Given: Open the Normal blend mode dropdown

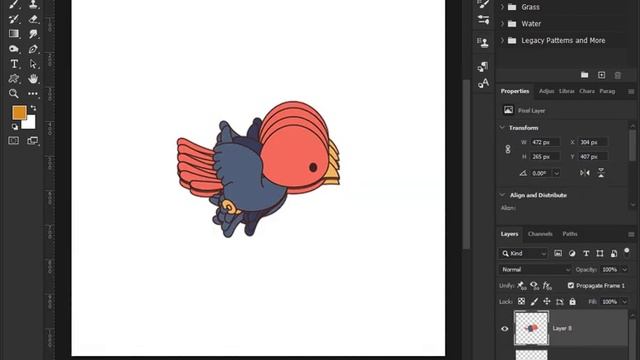Looking at the screenshot, I should coord(536,269).
